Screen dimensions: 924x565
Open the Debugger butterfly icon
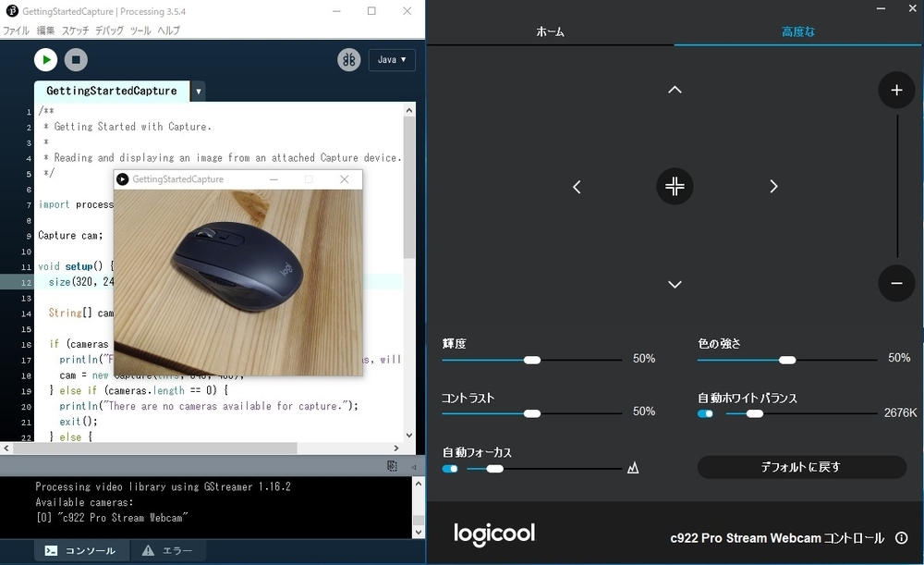click(x=349, y=59)
